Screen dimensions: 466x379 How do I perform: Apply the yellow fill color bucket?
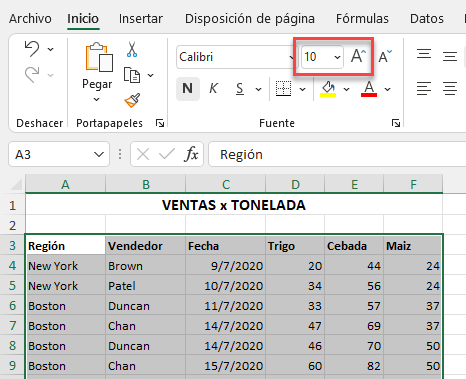(328, 89)
